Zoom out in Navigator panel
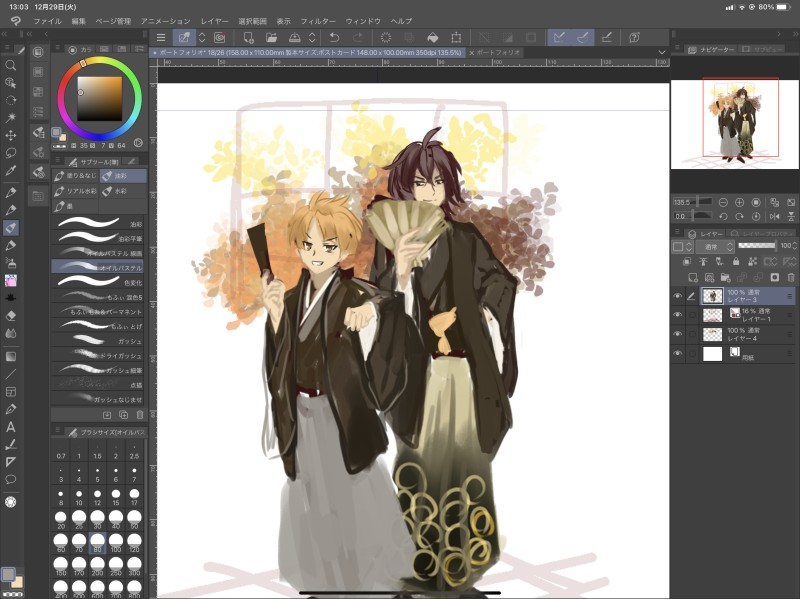Screen dimensions: 800x599 pyautogui.click(x=723, y=203)
